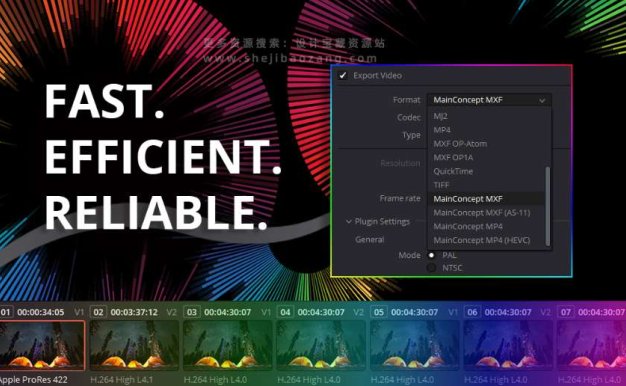Screen dimensions: 626x386
Task: Click the Codec field label
Action: [x=409, y=118]
